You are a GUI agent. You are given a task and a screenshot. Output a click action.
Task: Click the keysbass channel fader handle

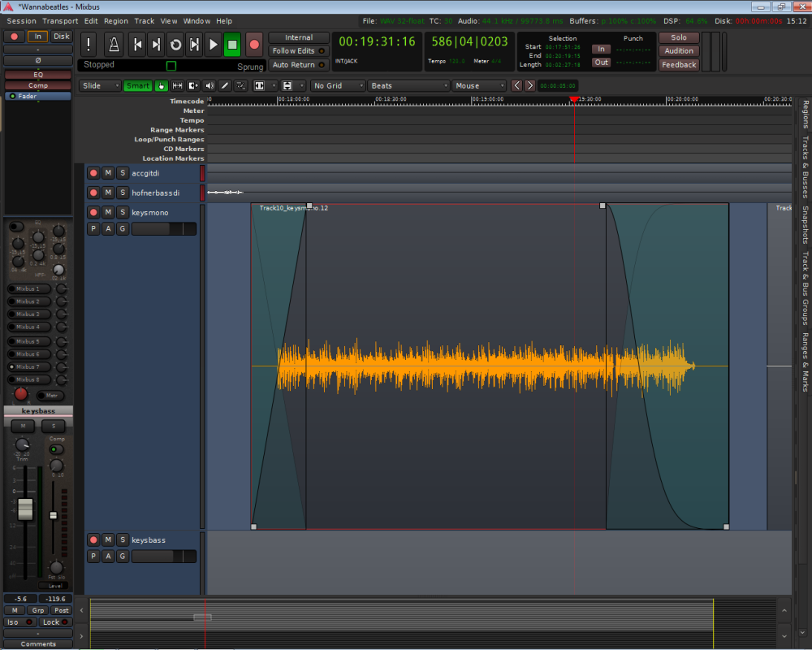tap(25, 509)
